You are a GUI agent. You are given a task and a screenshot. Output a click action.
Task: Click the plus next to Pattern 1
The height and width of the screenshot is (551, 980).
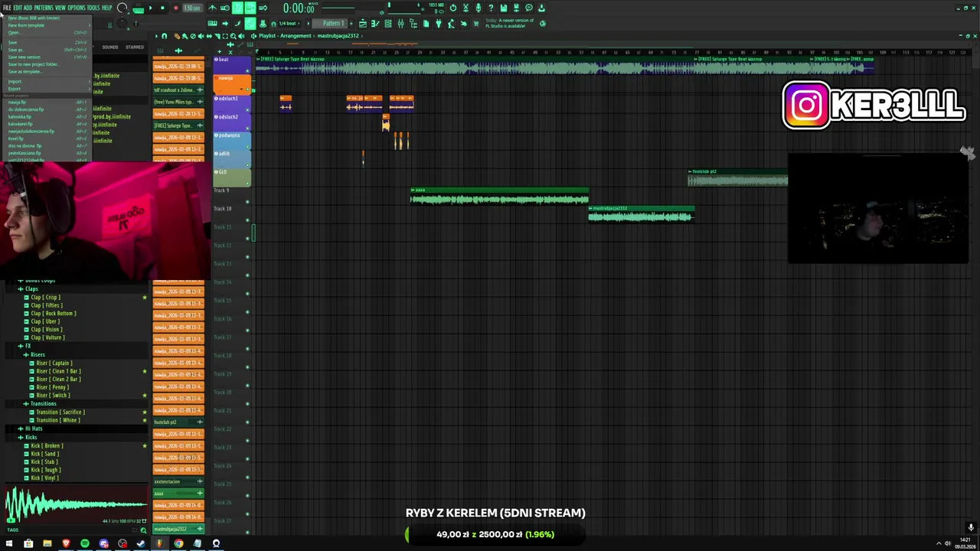[x=351, y=24]
